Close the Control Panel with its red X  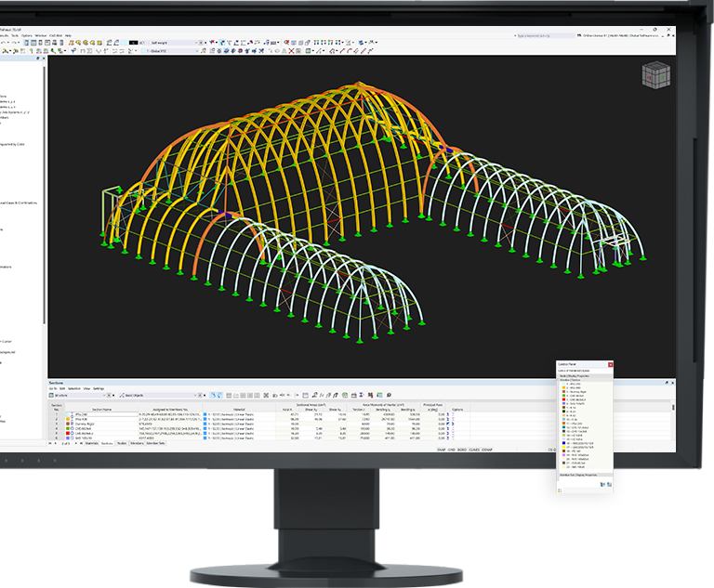[x=610, y=364]
